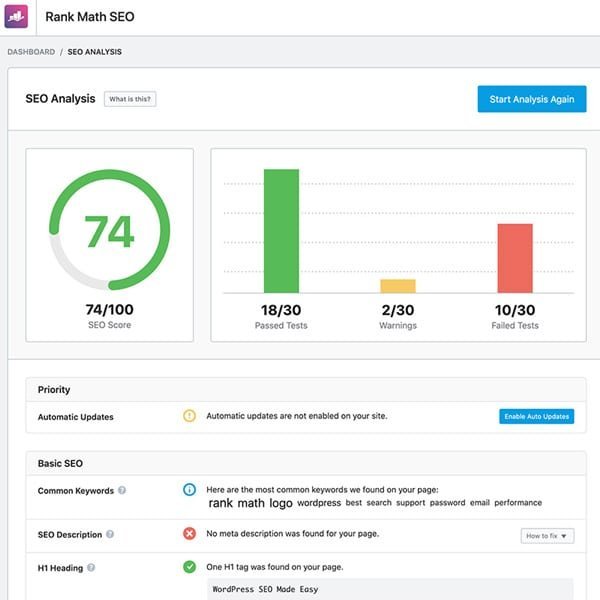Click help icon beside H1 Heading label

(92, 568)
